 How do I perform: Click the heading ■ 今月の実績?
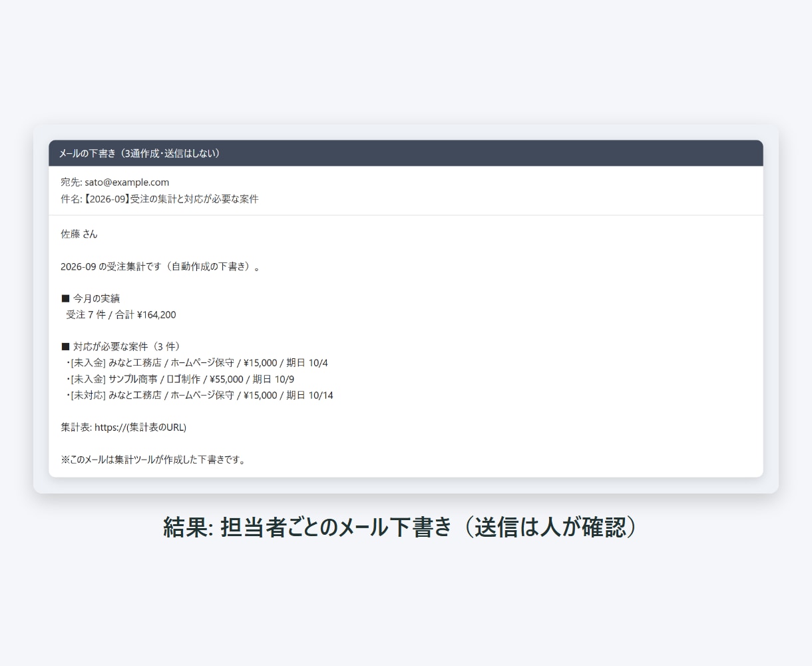tap(90, 298)
